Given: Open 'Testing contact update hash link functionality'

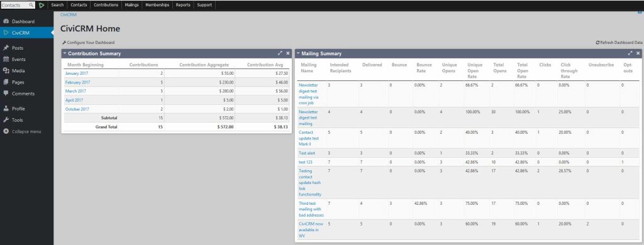Looking at the screenshot, I should pyautogui.click(x=310, y=183).
